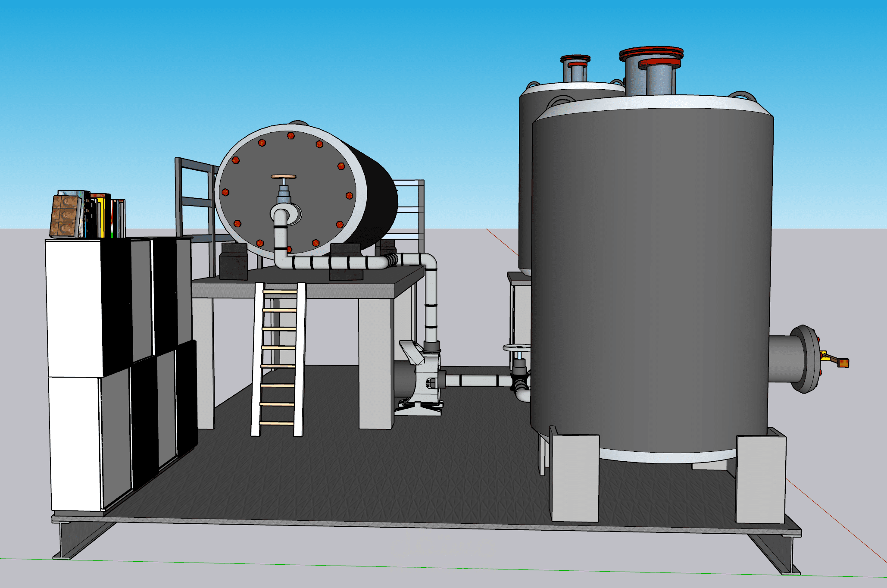Select the side flange nozzle on the front tank
The image size is (887, 588).
coord(795,359)
